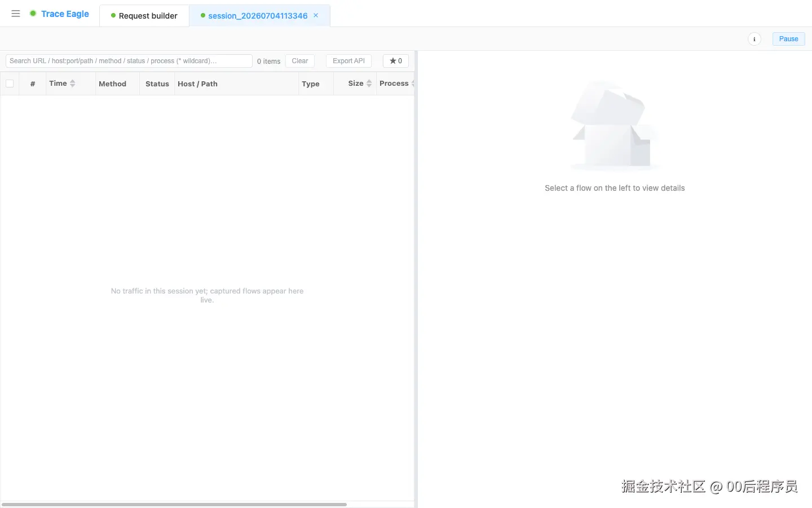
Task: Click the # column header
Action: pos(33,84)
